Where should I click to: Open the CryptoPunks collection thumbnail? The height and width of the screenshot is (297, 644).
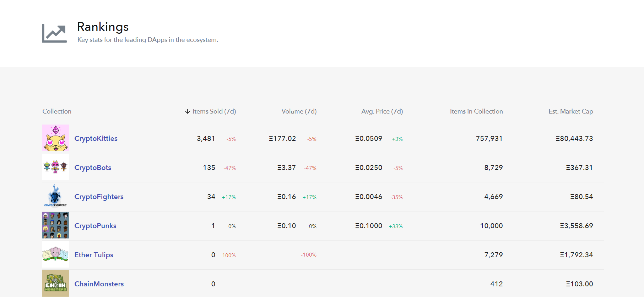tap(55, 225)
